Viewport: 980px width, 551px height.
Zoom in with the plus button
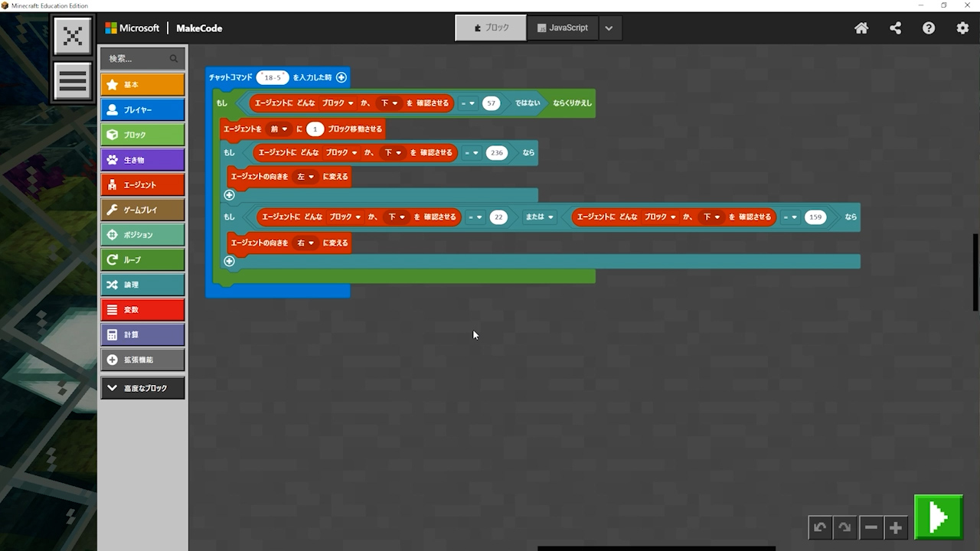point(895,527)
